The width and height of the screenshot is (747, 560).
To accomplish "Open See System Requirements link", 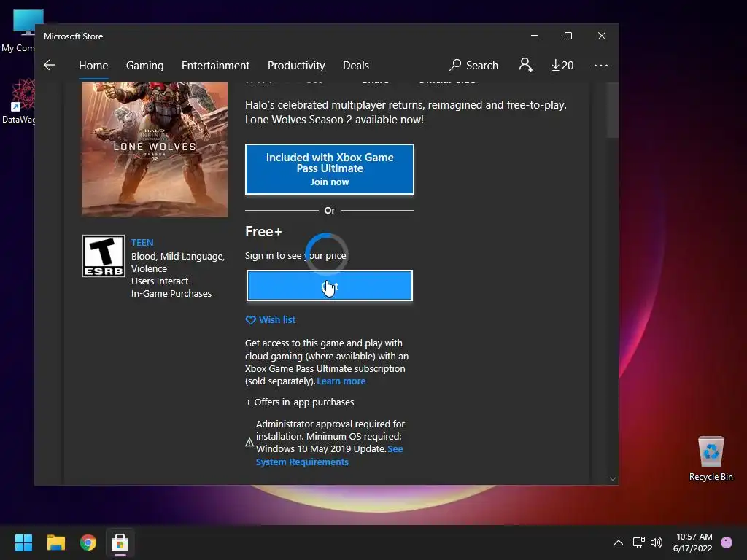I will point(329,455).
